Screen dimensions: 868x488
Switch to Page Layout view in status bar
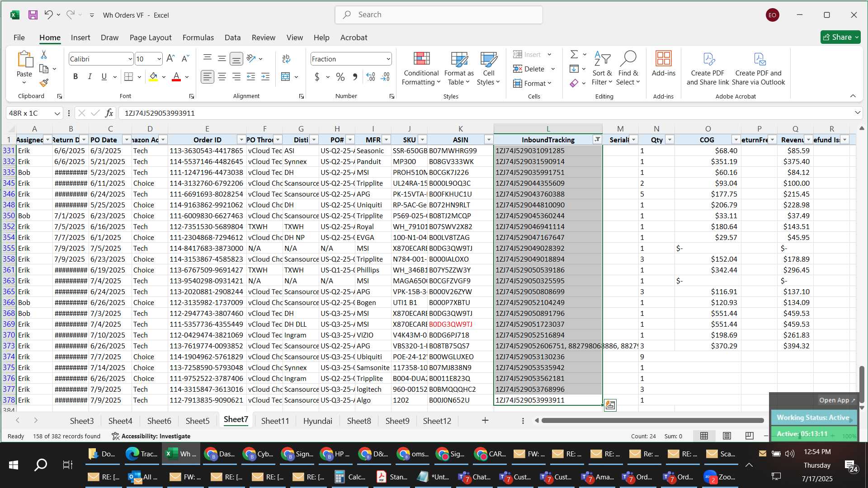(x=727, y=436)
